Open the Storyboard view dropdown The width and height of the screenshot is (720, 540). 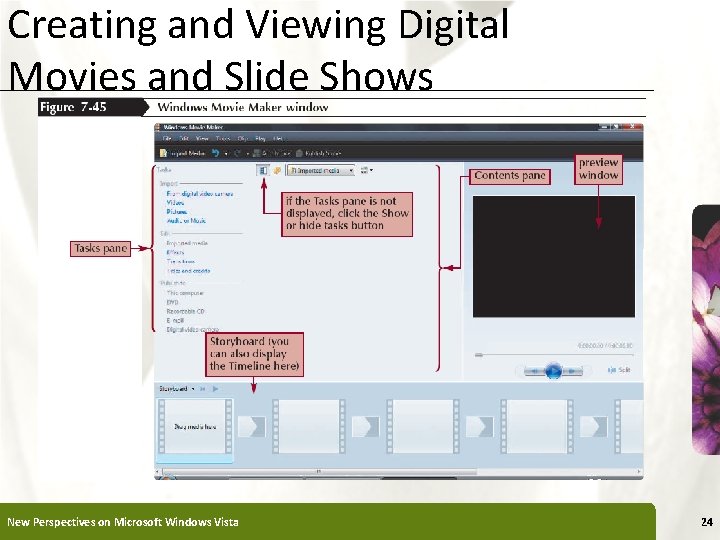pyautogui.click(x=177, y=389)
